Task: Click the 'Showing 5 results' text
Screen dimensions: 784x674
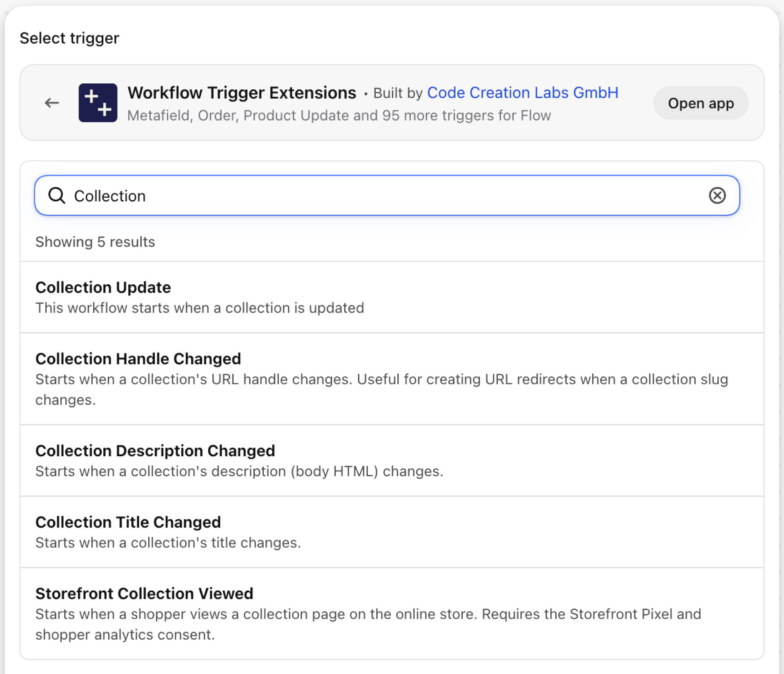Action: 95,242
